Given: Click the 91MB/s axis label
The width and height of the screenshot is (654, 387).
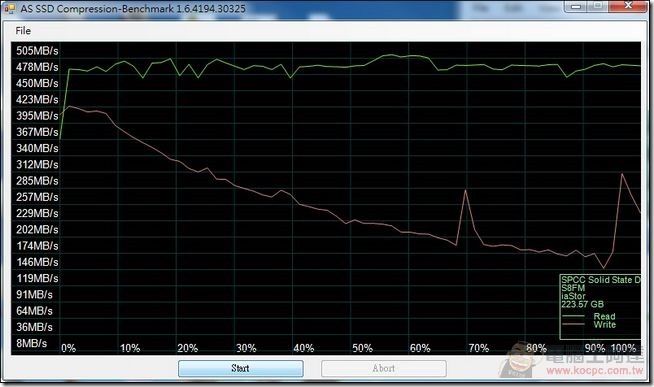Looking at the screenshot, I should (x=34, y=295).
